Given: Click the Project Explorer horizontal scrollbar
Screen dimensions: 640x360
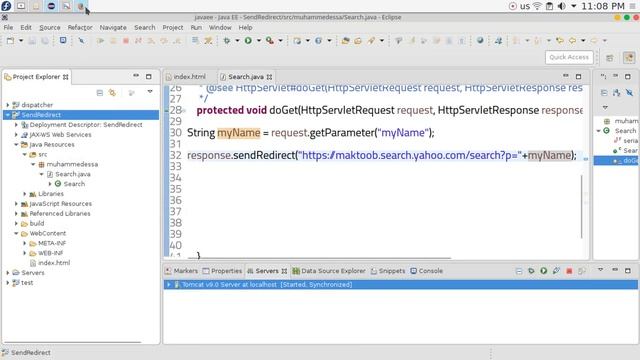Looking at the screenshot, I should pos(73,342).
